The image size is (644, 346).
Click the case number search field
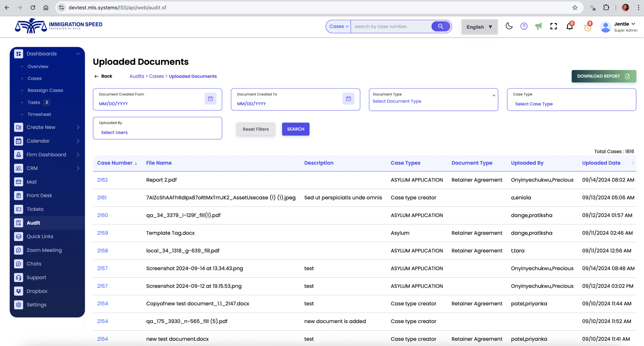[x=390, y=27]
